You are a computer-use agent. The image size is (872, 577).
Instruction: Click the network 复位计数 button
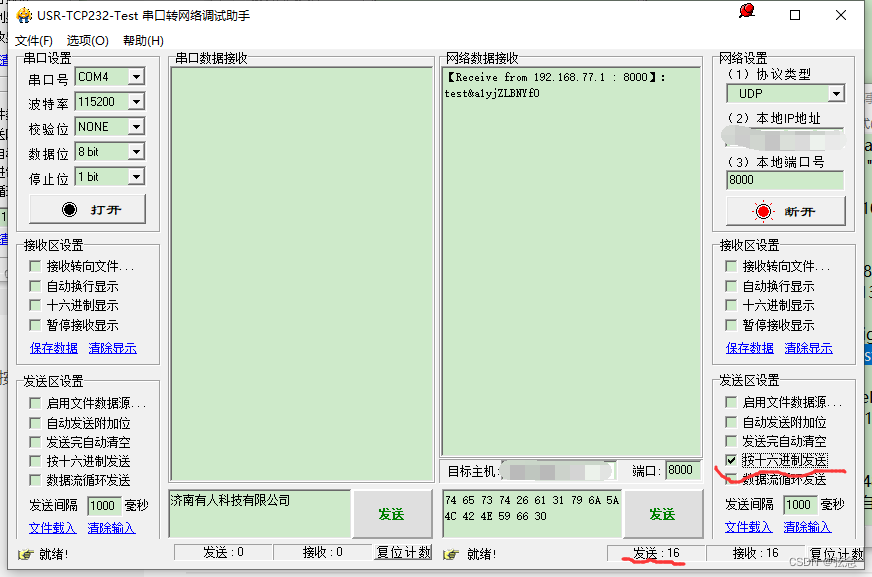pos(836,553)
